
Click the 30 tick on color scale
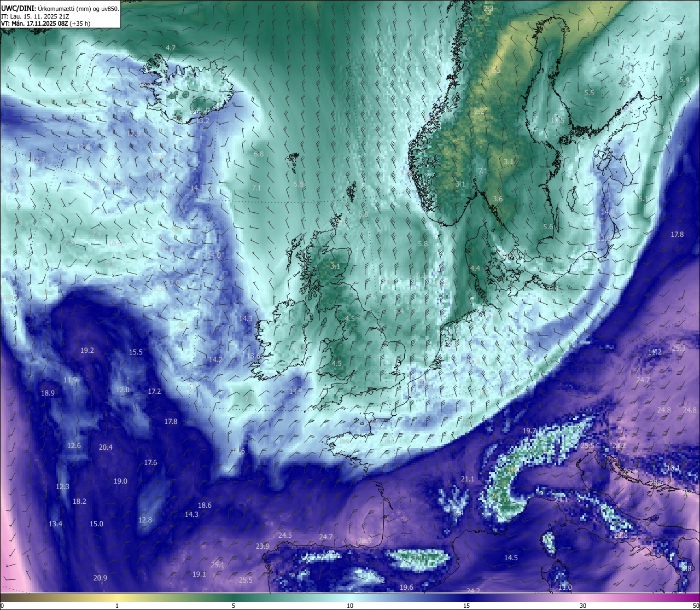[x=583, y=606]
